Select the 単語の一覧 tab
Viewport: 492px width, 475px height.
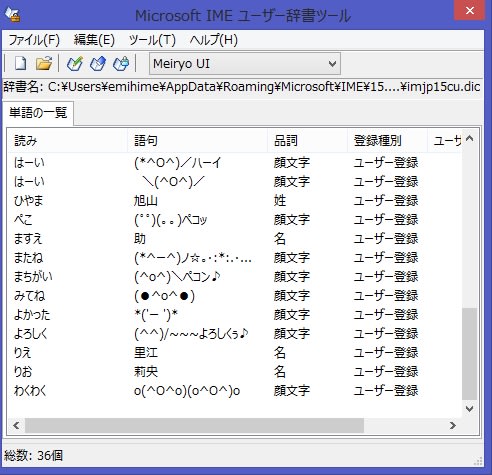click(x=38, y=113)
